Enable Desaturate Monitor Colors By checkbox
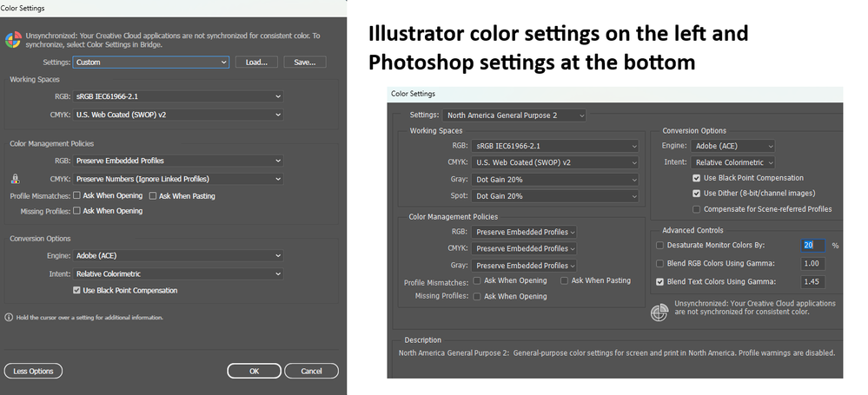Viewport: 868px width, 395px height. 659,245
